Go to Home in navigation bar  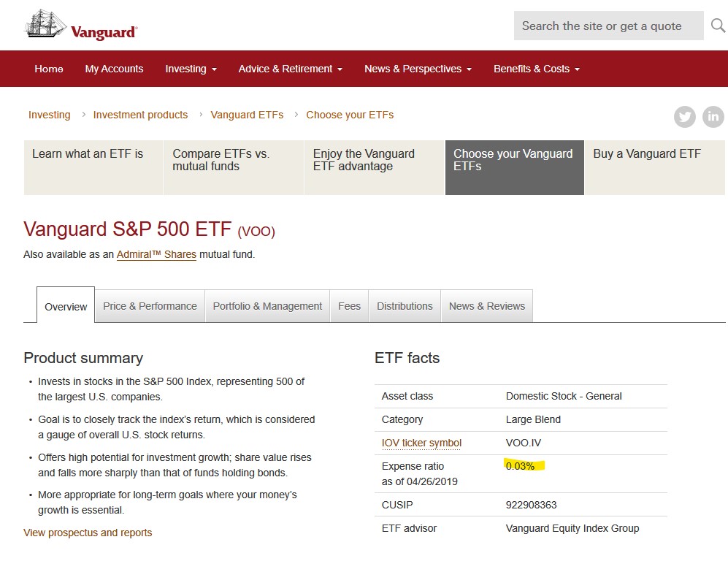pyautogui.click(x=49, y=69)
